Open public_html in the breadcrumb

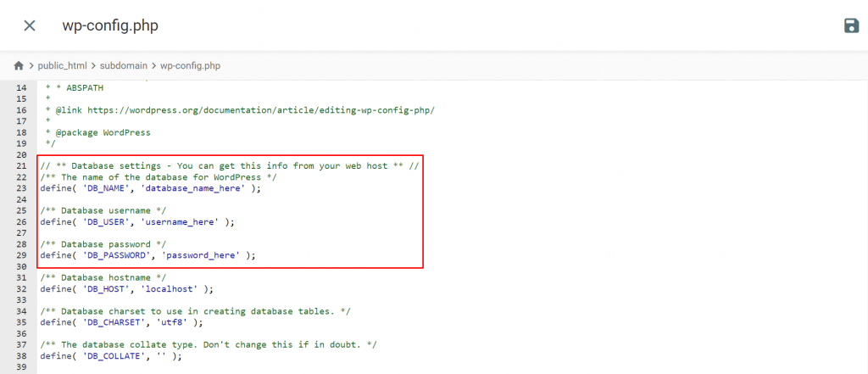tap(63, 65)
